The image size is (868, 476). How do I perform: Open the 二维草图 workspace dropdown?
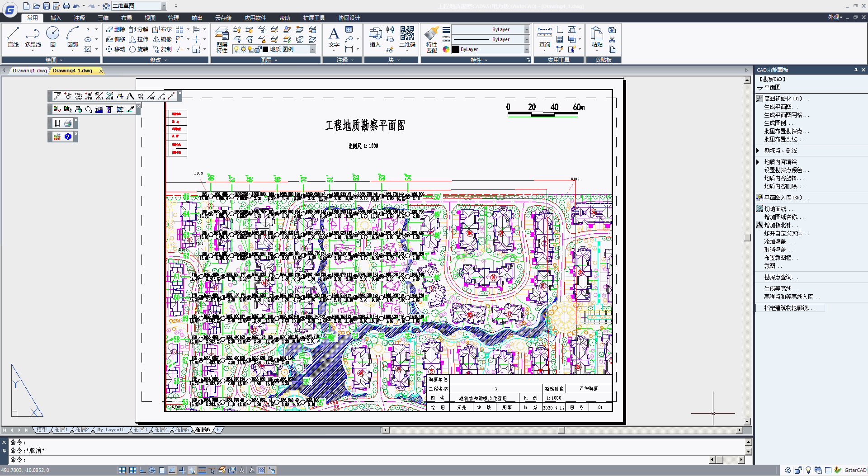[x=164, y=6]
